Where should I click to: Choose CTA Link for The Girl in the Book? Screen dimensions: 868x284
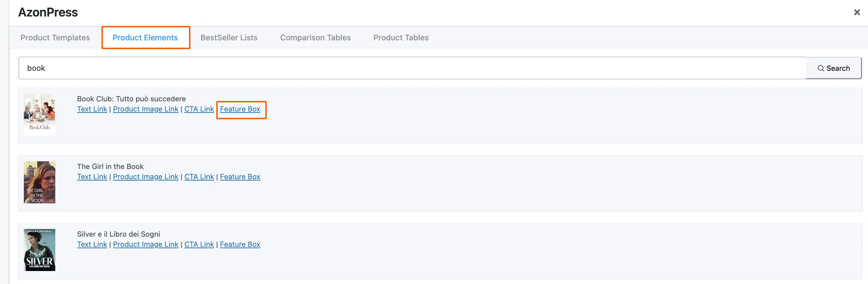click(199, 177)
